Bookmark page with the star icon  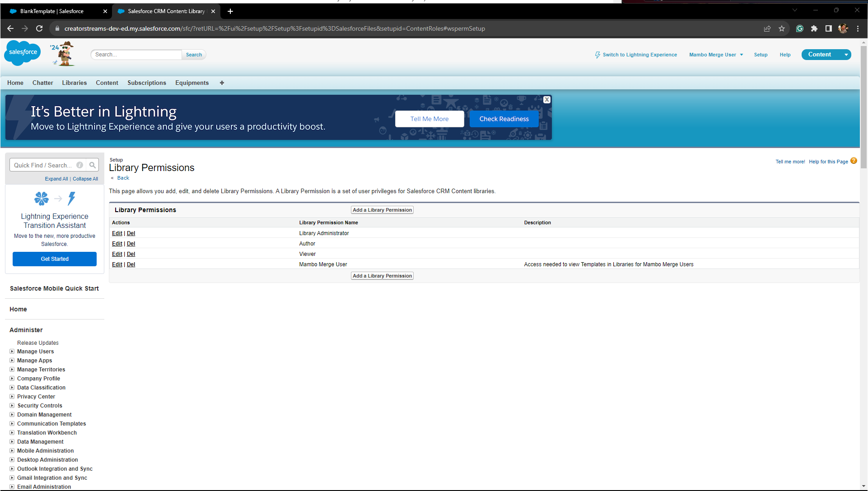pyautogui.click(x=782, y=28)
